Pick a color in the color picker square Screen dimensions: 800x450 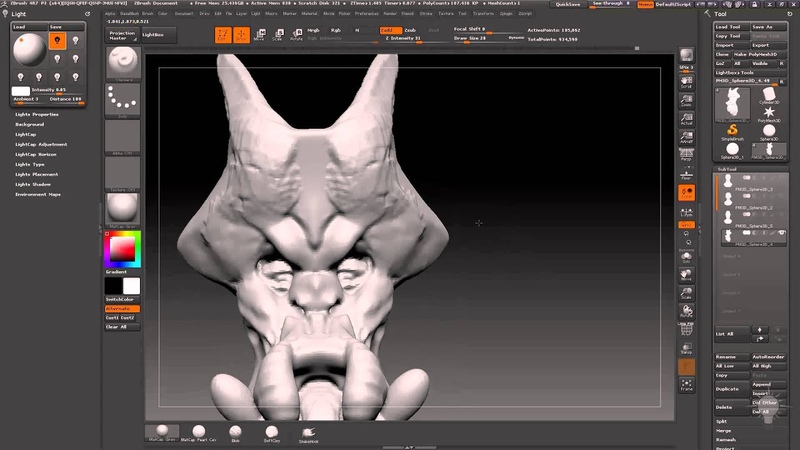pos(122,249)
